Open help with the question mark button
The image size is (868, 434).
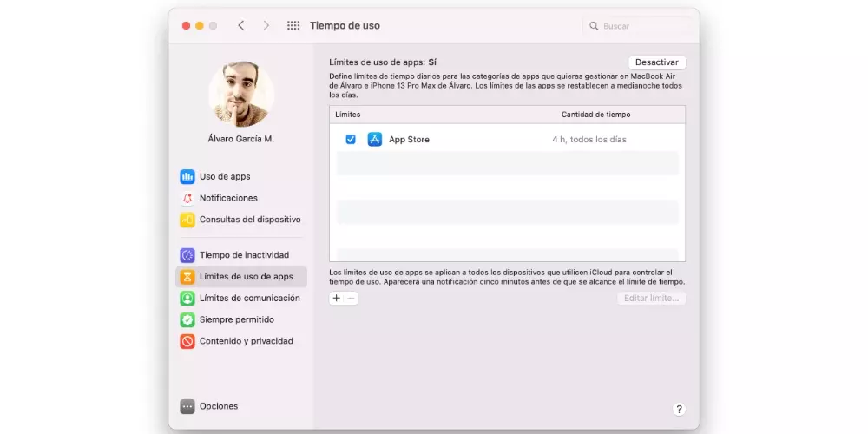coord(679,409)
